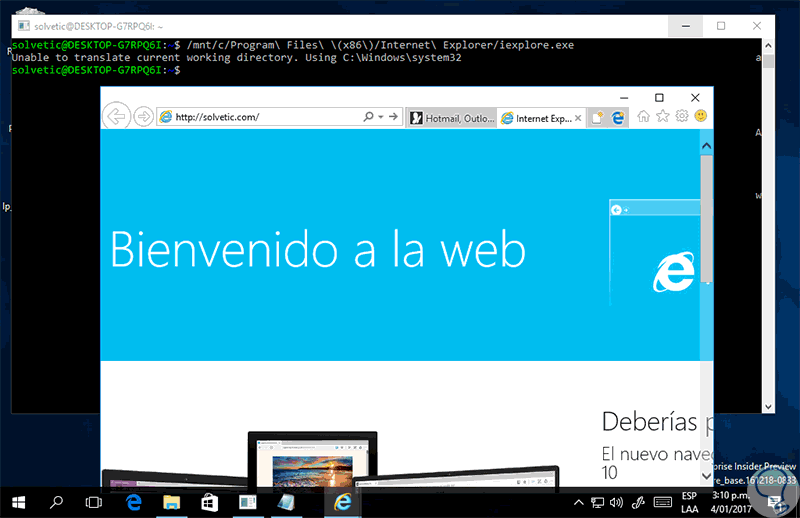The height and width of the screenshot is (518, 800).
Task: Open ESP LAA language indicator
Action: click(x=689, y=503)
